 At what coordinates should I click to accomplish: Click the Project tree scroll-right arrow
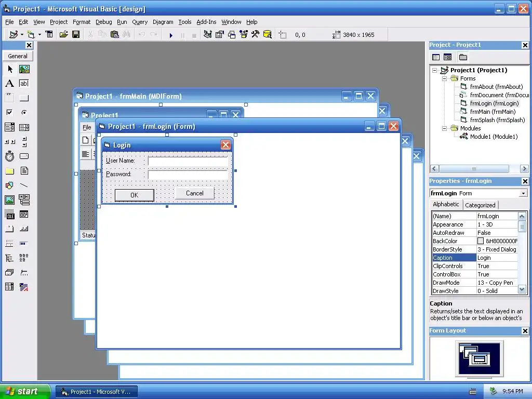point(524,169)
